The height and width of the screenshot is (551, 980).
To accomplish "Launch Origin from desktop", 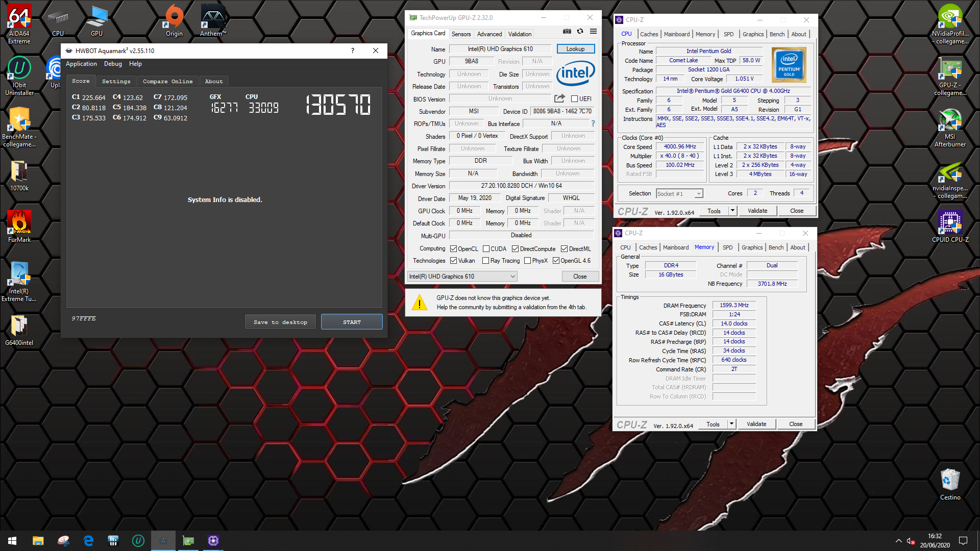I will point(174,21).
